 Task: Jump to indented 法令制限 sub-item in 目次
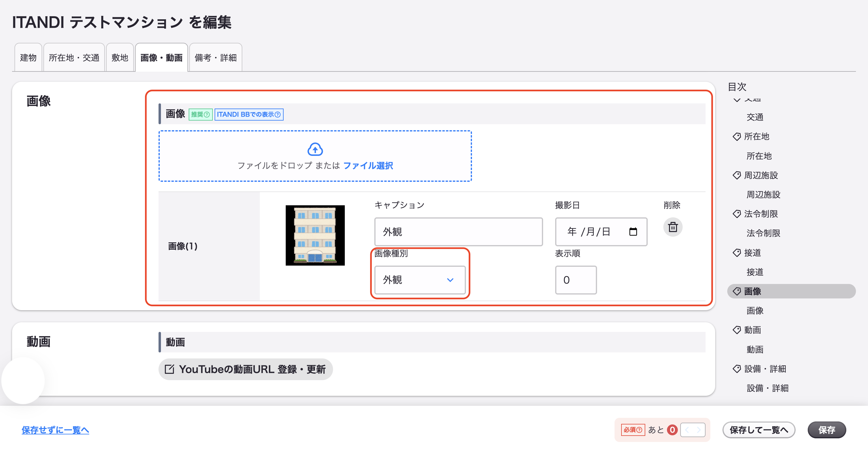pyautogui.click(x=763, y=233)
